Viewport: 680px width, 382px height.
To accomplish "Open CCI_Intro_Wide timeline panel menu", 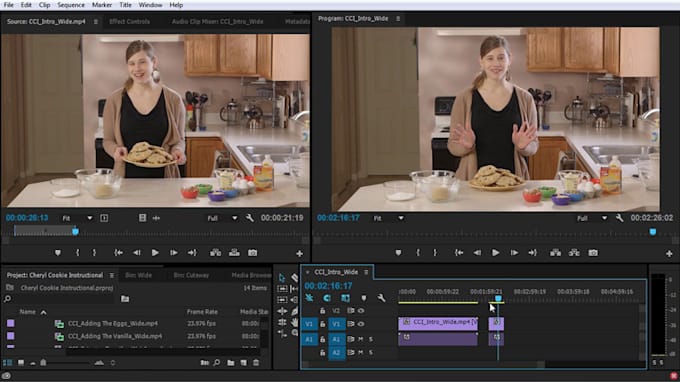I will [366, 272].
